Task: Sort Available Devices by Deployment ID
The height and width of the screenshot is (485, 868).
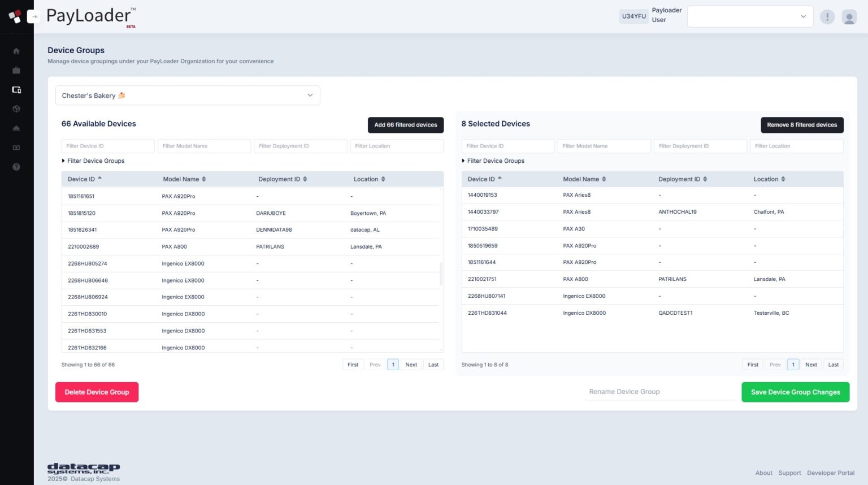Action: [x=283, y=179]
